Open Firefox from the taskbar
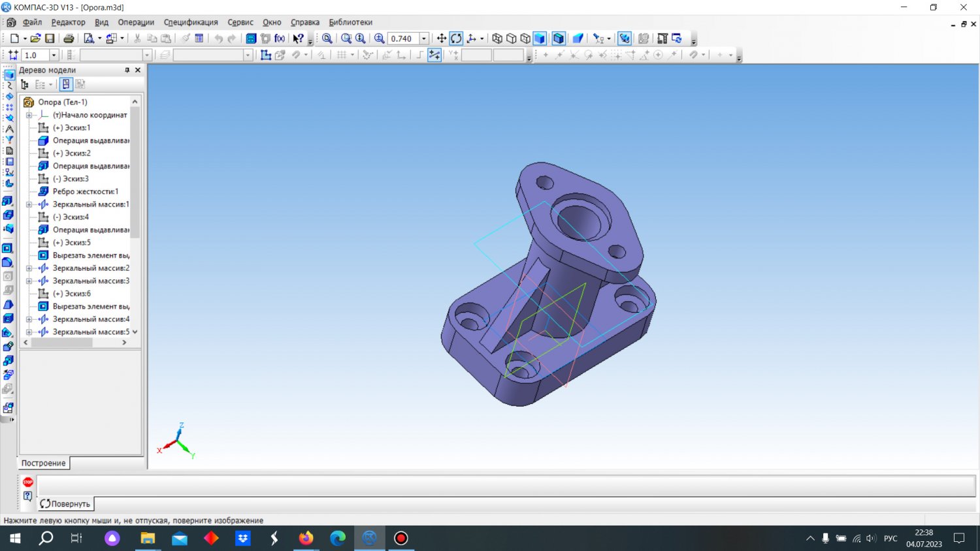Image resolution: width=980 pixels, height=551 pixels. pyautogui.click(x=306, y=539)
